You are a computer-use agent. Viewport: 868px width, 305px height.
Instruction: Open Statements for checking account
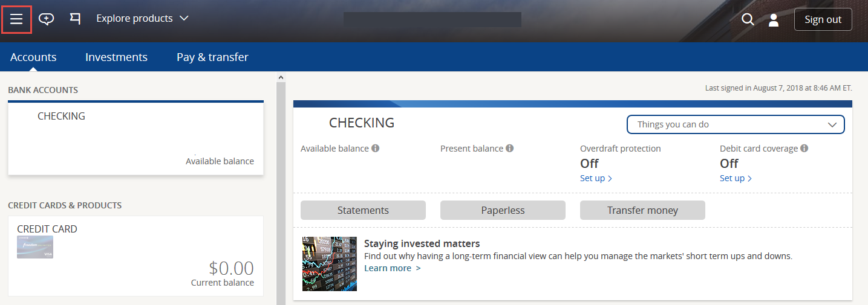point(363,210)
